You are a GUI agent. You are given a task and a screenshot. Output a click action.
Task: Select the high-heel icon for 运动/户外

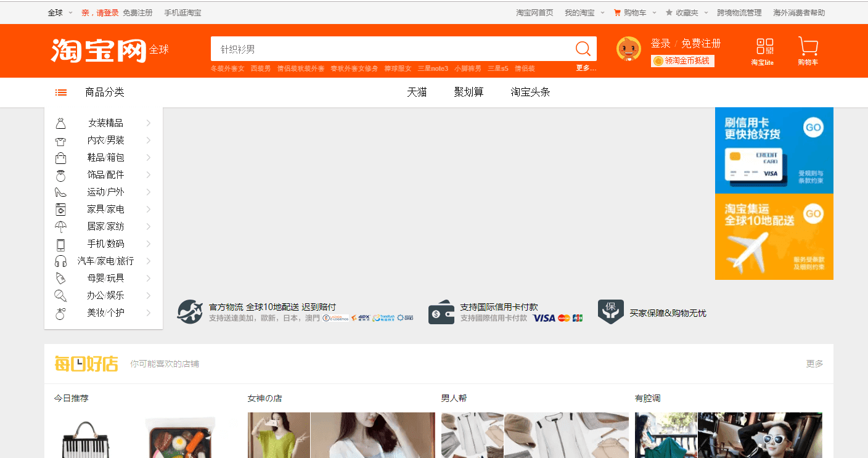coord(60,192)
